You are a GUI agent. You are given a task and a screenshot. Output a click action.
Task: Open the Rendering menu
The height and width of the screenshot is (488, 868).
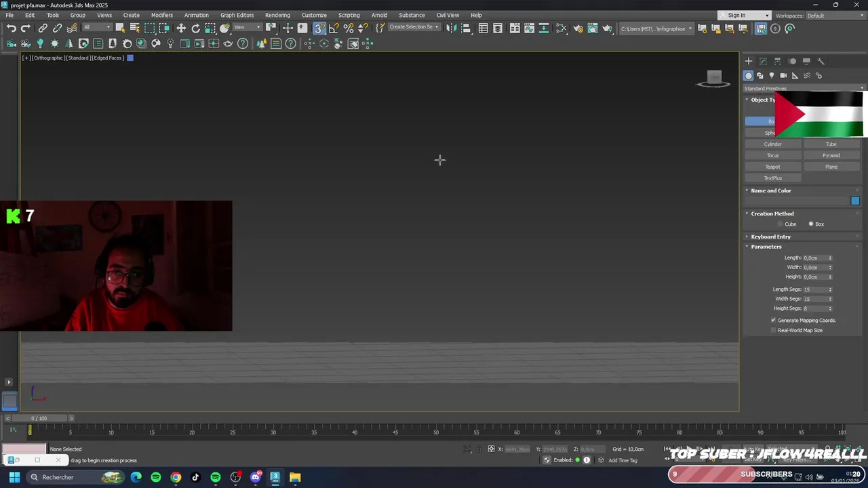pos(277,15)
